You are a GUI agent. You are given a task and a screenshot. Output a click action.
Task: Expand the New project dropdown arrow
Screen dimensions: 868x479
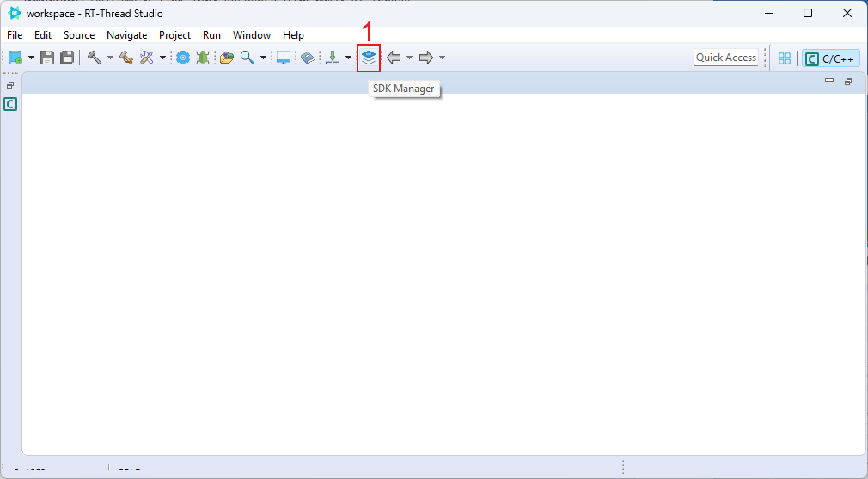tap(31, 58)
